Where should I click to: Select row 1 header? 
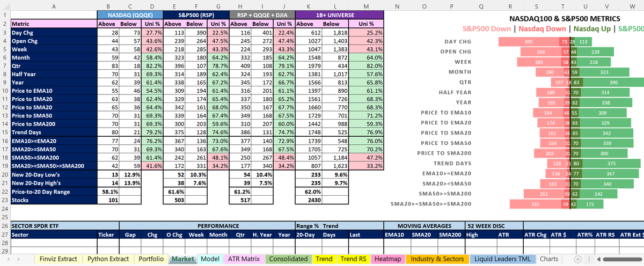[5, 15]
